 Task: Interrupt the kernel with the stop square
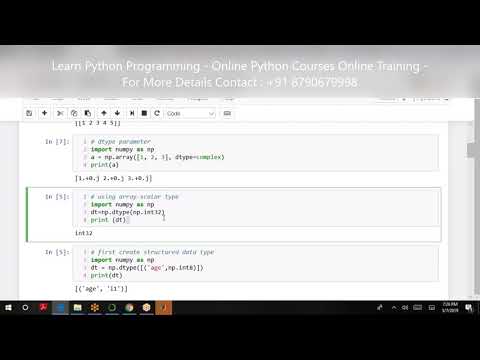(144, 113)
